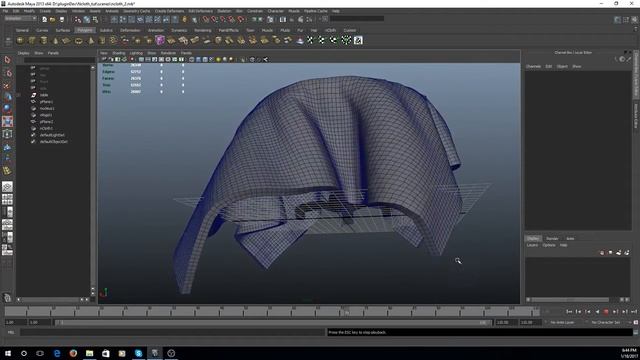Activate the Soft Modification tool

pos(7,147)
